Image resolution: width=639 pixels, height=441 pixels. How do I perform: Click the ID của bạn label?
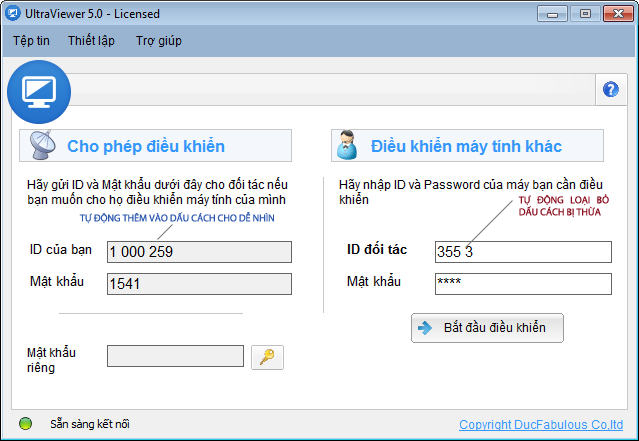point(61,249)
